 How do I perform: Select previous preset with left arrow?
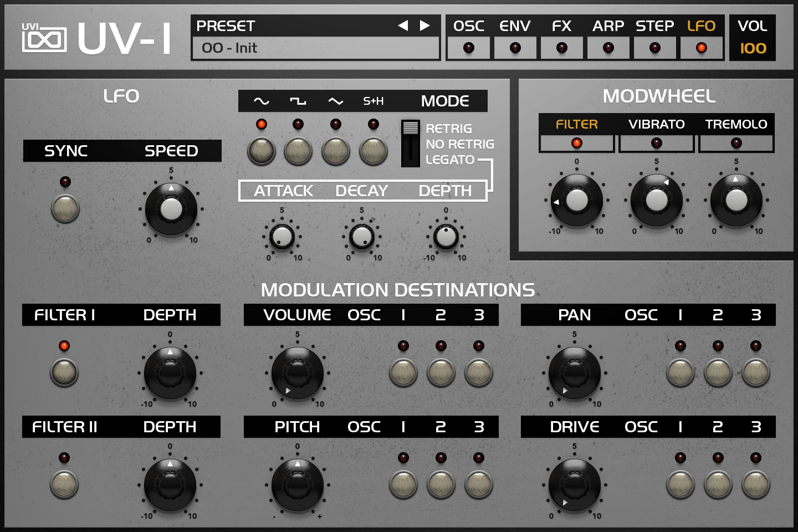point(403,25)
